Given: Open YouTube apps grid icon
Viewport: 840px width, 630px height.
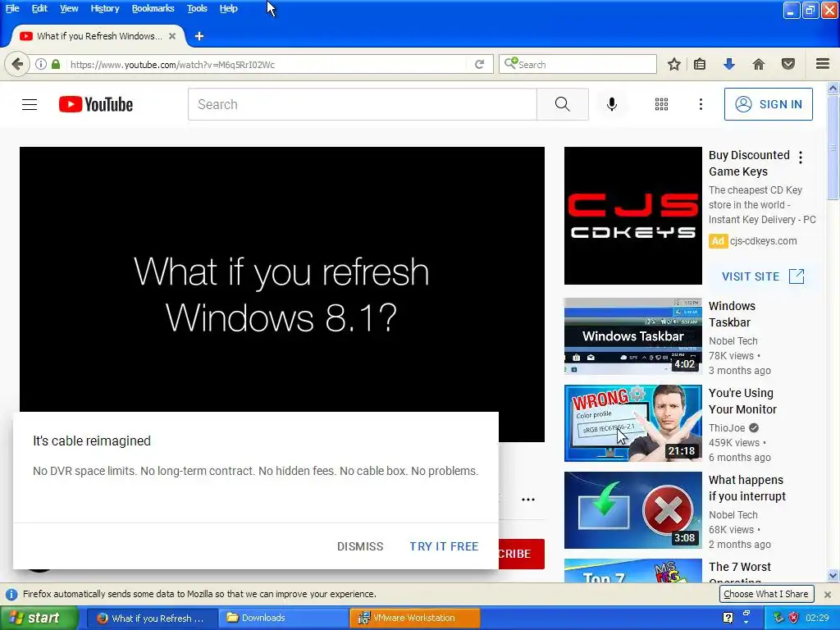Looking at the screenshot, I should [x=662, y=104].
